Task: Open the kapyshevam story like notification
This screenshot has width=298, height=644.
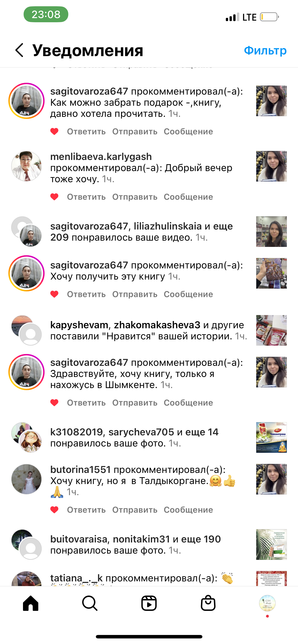Action: coord(149,331)
